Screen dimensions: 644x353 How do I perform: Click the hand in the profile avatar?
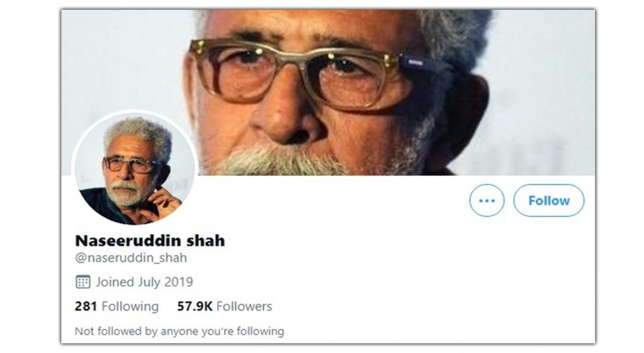[164, 201]
